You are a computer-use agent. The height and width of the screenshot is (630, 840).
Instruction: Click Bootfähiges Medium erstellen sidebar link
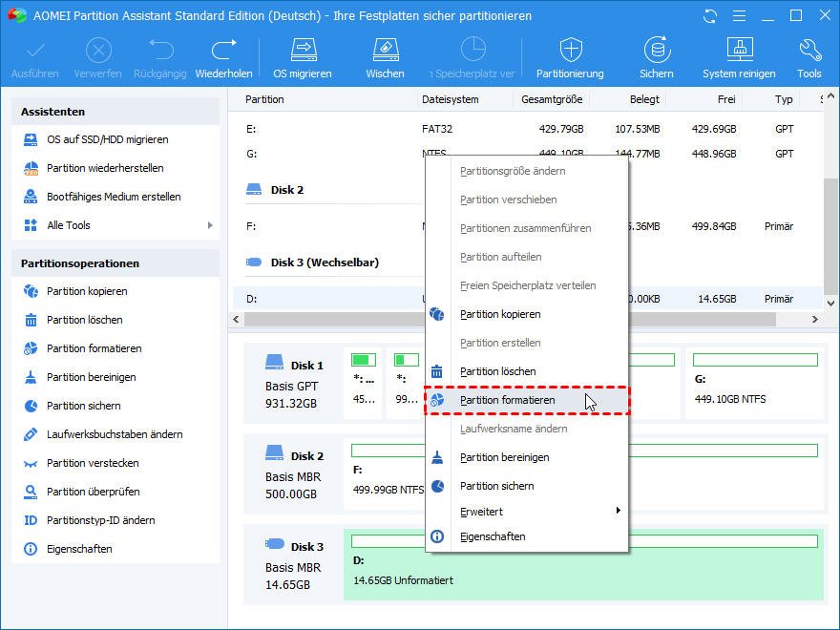[x=114, y=197]
